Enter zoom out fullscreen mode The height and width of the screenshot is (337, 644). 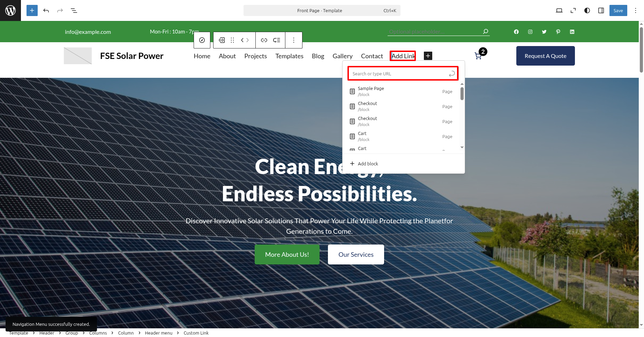(x=573, y=10)
